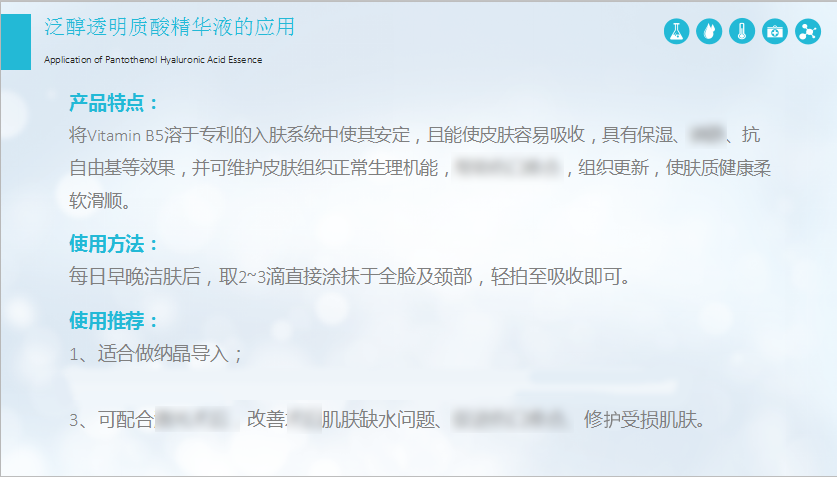
Task: Click the text 修护受损肌肤
Action: 644,419
